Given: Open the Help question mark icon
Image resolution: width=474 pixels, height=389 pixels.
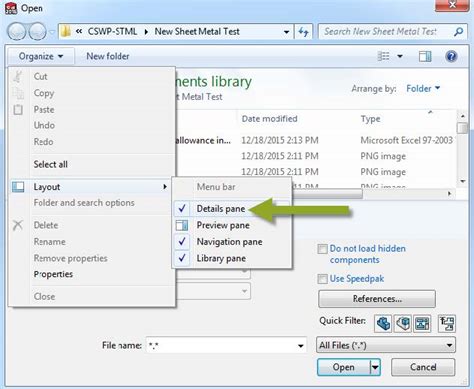Looking at the screenshot, I should point(451,56).
